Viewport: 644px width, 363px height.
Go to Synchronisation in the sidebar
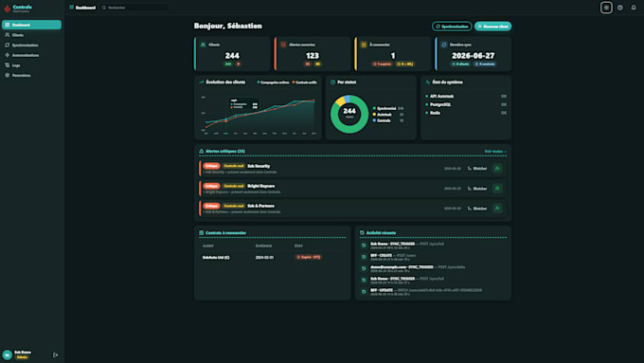[x=31, y=45]
